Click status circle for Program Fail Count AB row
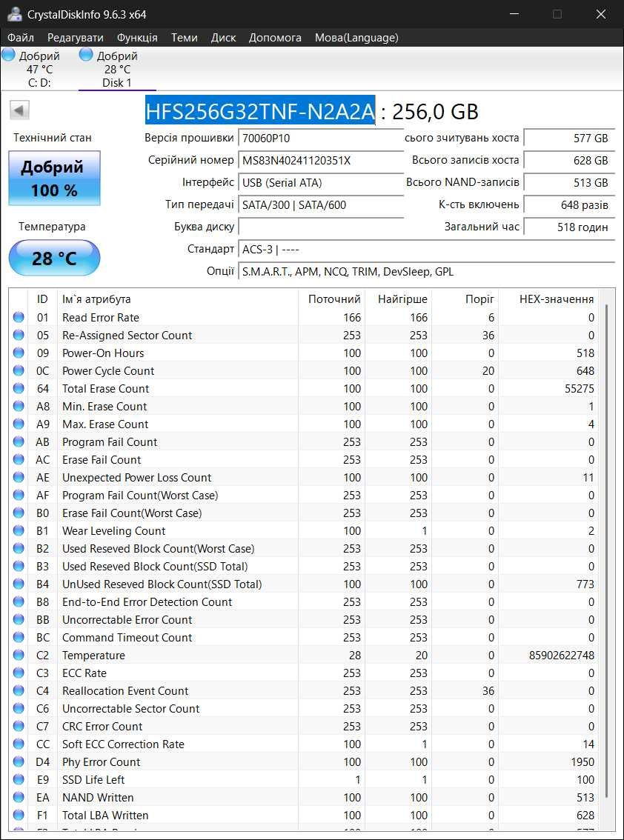 tap(19, 441)
